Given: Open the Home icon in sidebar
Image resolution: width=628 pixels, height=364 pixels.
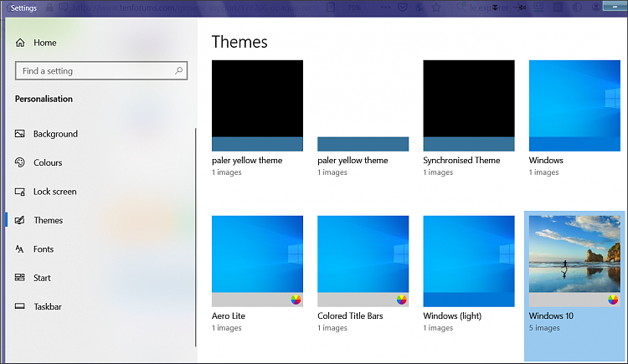Looking at the screenshot, I should (20, 43).
